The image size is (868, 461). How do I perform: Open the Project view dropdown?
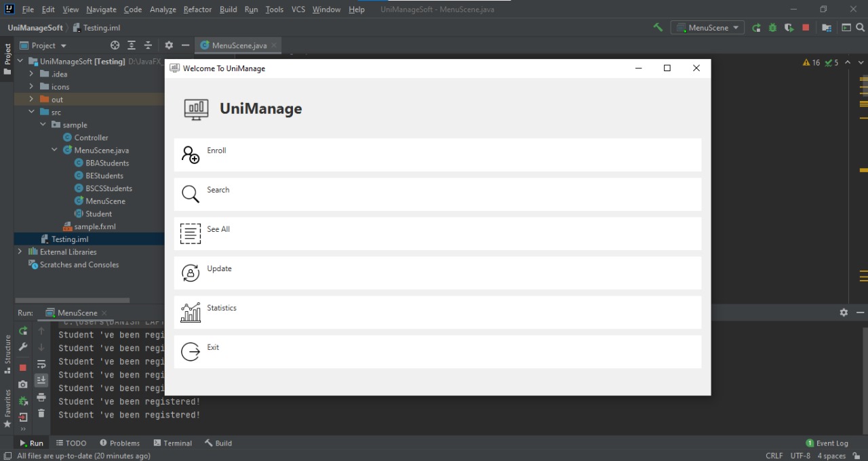43,45
